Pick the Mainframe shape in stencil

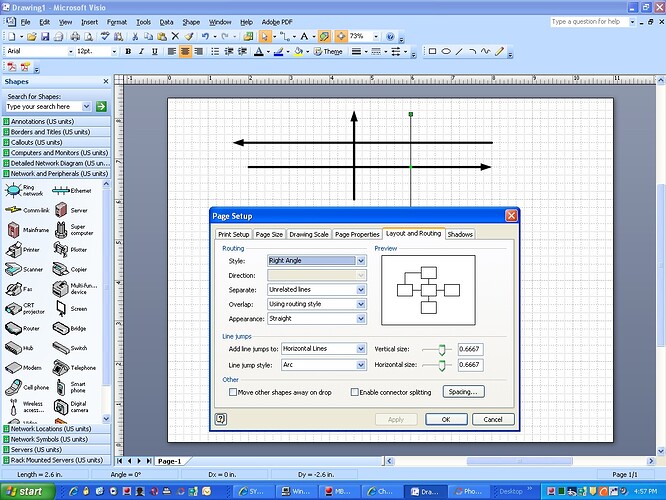coord(27,229)
